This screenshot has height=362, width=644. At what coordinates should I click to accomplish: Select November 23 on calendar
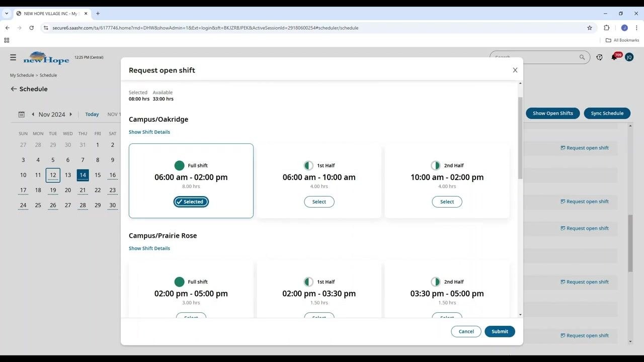tap(112, 191)
